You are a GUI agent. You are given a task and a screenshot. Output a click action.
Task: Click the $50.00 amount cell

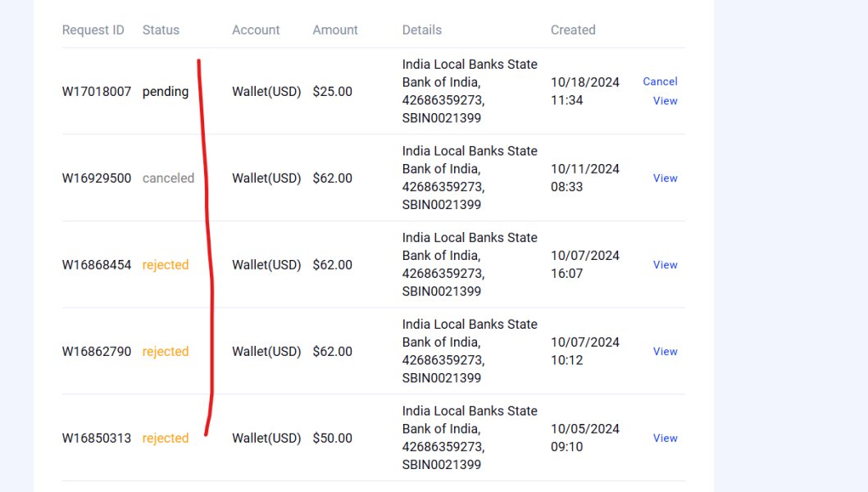coord(332,439)
